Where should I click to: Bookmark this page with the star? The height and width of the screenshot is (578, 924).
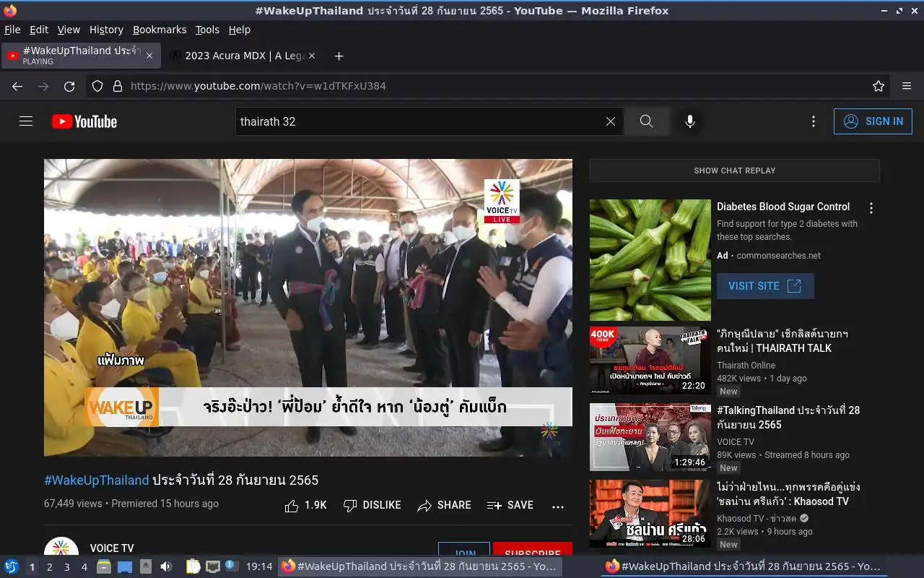click(x=879, y=86)
